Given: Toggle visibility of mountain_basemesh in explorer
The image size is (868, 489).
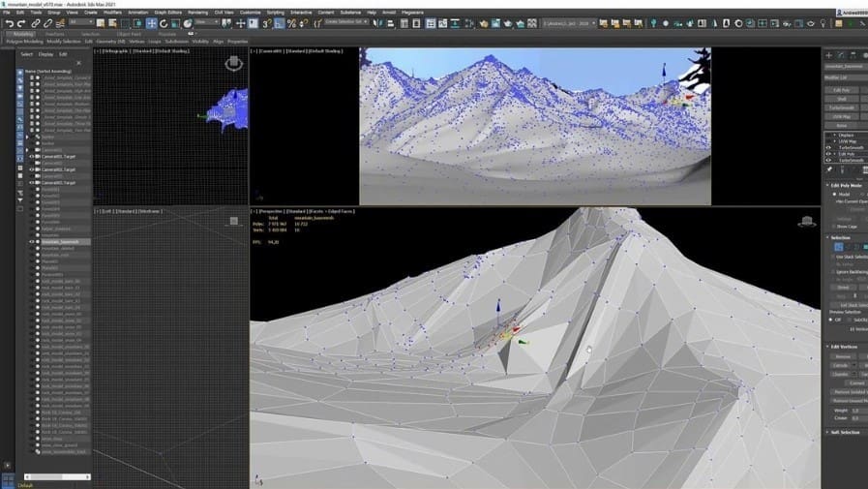Looking at the screenshot, I should [32, 242].
